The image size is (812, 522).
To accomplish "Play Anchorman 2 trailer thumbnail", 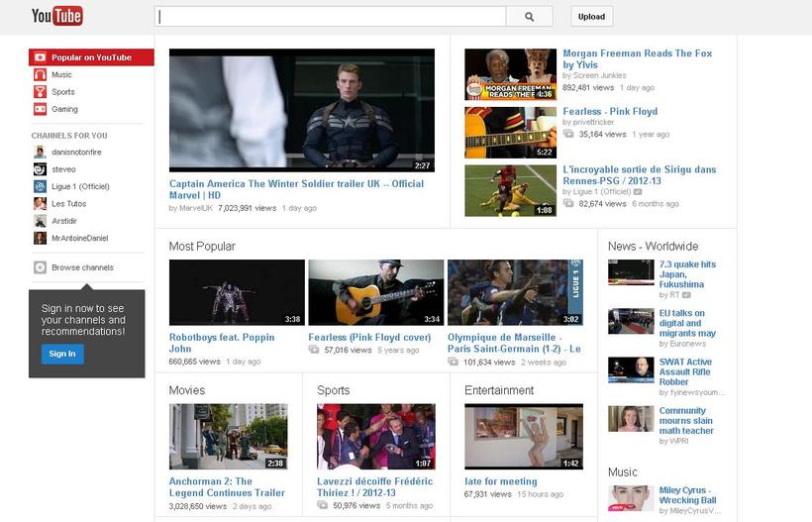I will (229, 437).
